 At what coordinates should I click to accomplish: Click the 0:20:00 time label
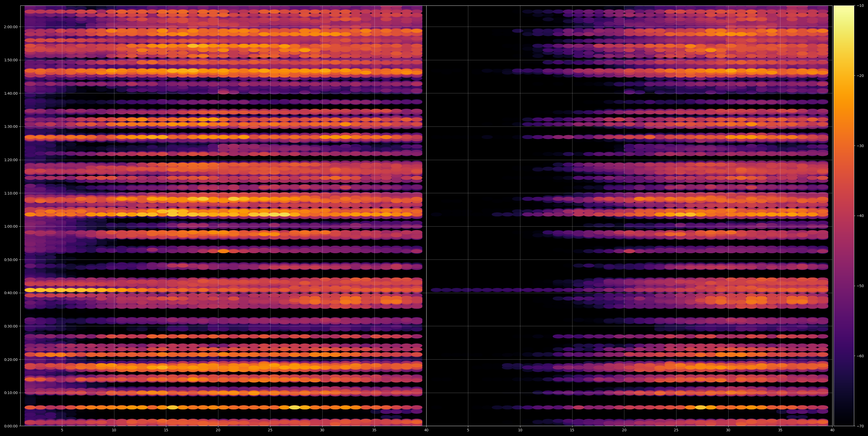coord(11,359)
